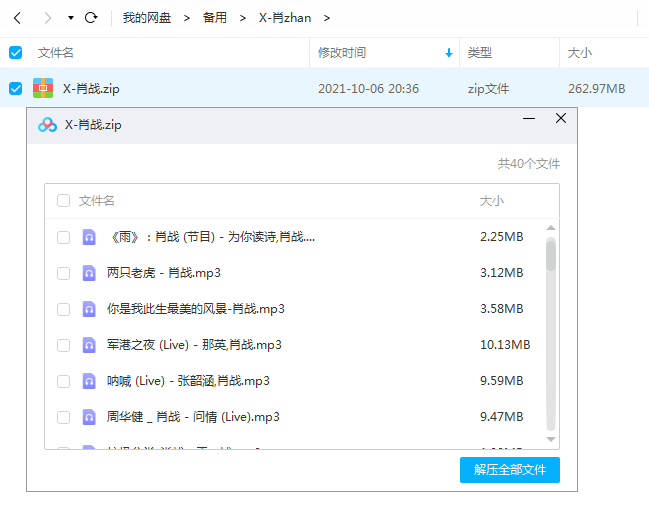This screenshot has width=649, height=517.
Task: Click the audio icon for 军港之夜 (Live)
Action: [x=89, y=345]
